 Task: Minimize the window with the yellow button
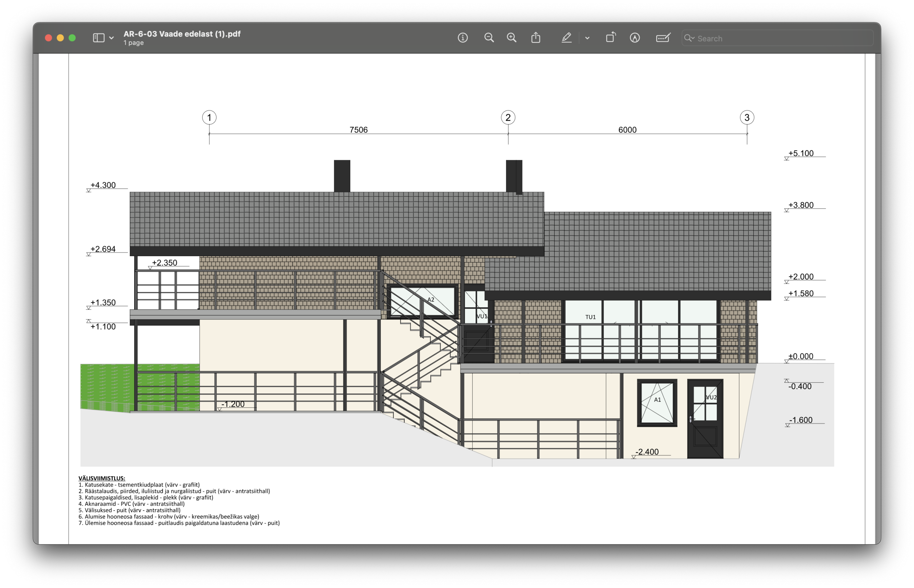[60, 38]
